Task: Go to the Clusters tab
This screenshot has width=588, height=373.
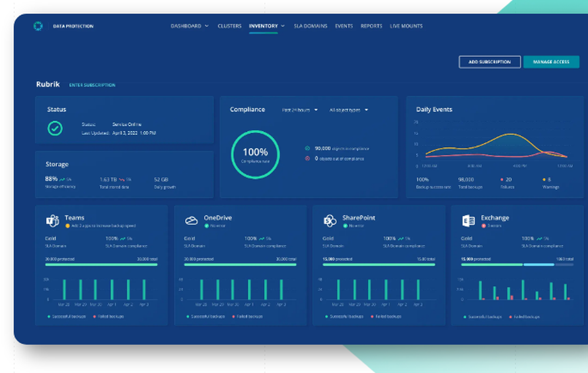Action: tap(229, 26)
